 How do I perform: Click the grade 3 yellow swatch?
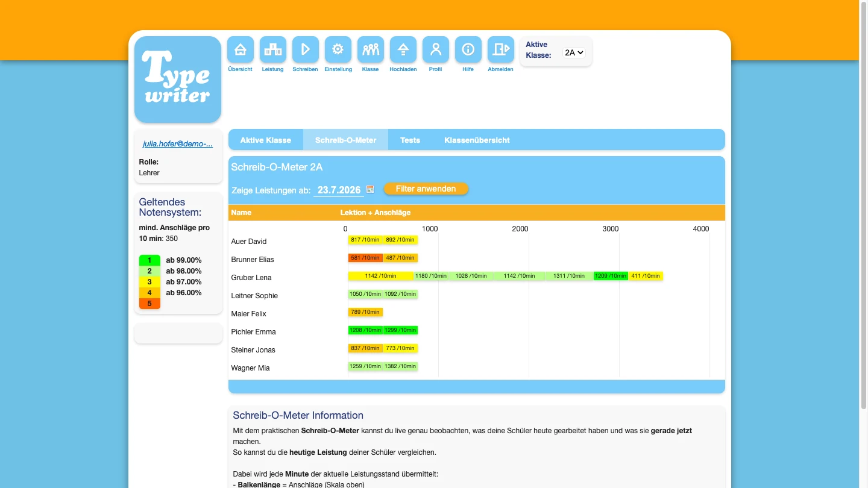(149, 282)
